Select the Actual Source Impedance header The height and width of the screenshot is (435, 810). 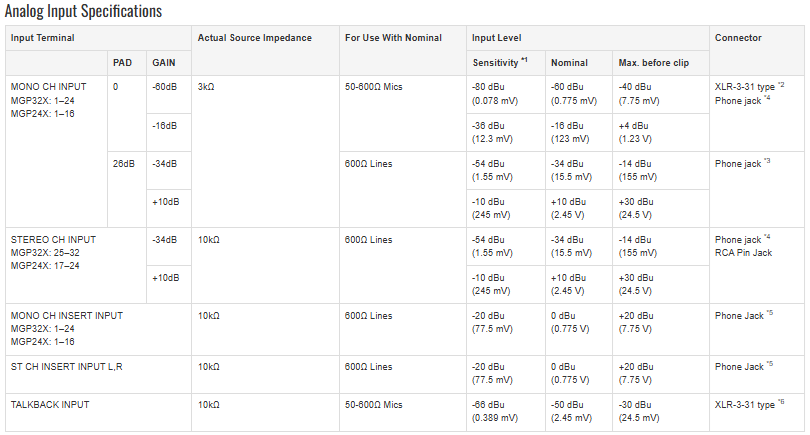point(255,38)
